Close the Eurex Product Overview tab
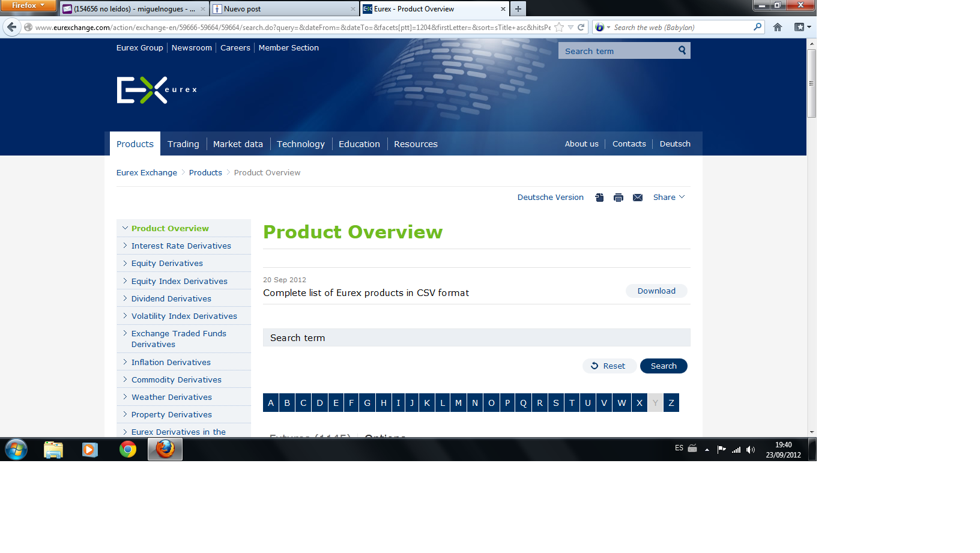 503,9
